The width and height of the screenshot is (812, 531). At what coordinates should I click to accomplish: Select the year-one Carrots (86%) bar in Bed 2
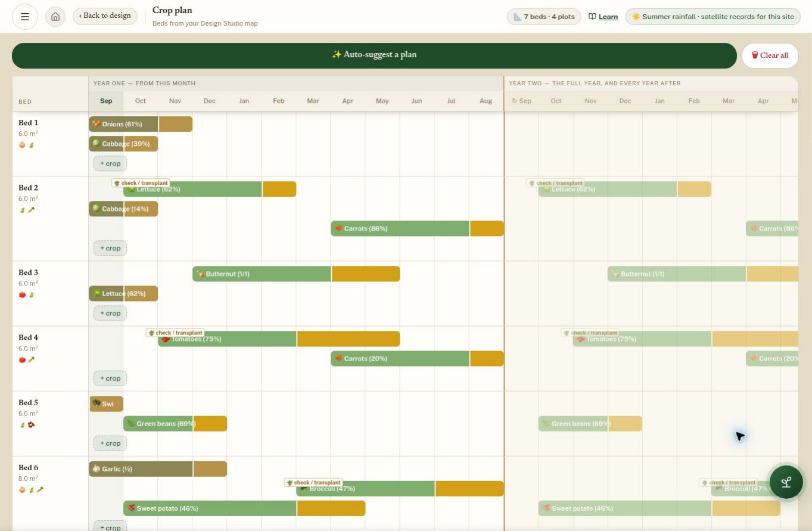click(417, 228)
